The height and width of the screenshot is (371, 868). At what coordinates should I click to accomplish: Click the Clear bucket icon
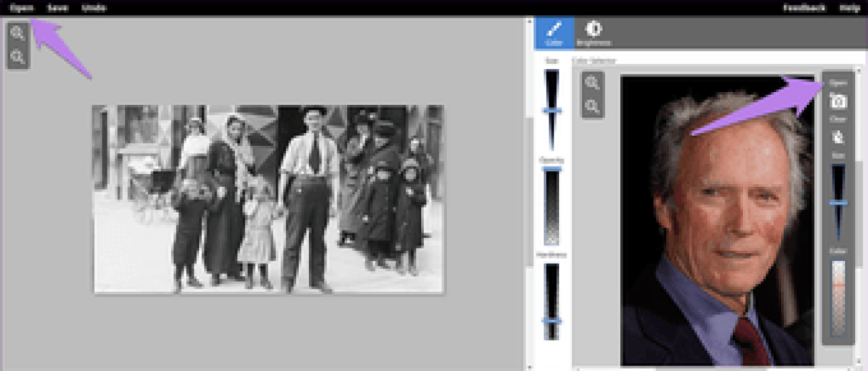[x=838, y=137]
